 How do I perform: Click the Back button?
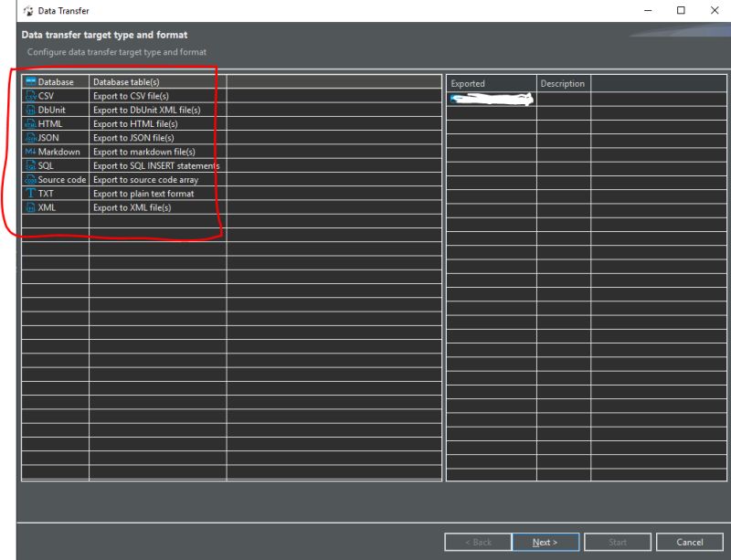[478, 541]
